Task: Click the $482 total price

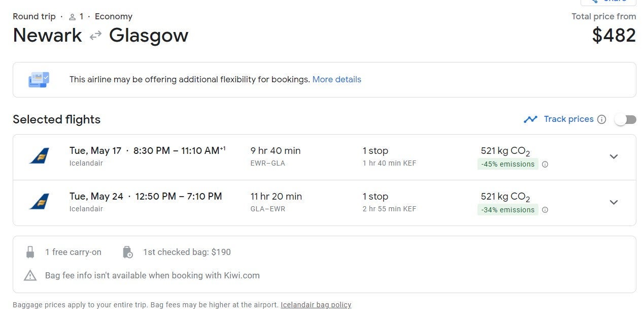Action: [x=614, y=36]
